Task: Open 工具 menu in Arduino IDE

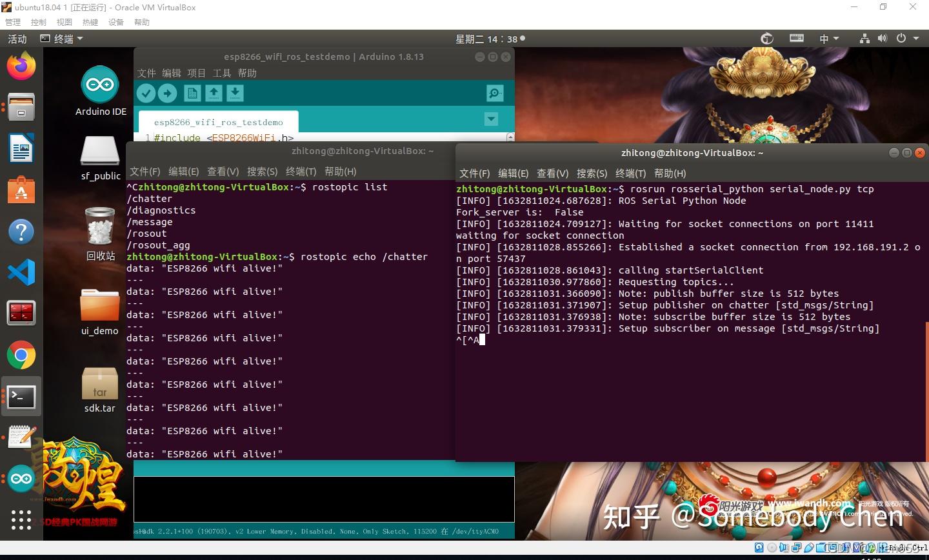Action: coord(222,73)
